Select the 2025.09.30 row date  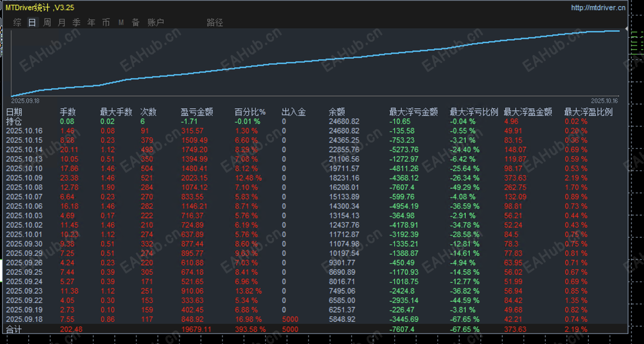pos(24,244)
